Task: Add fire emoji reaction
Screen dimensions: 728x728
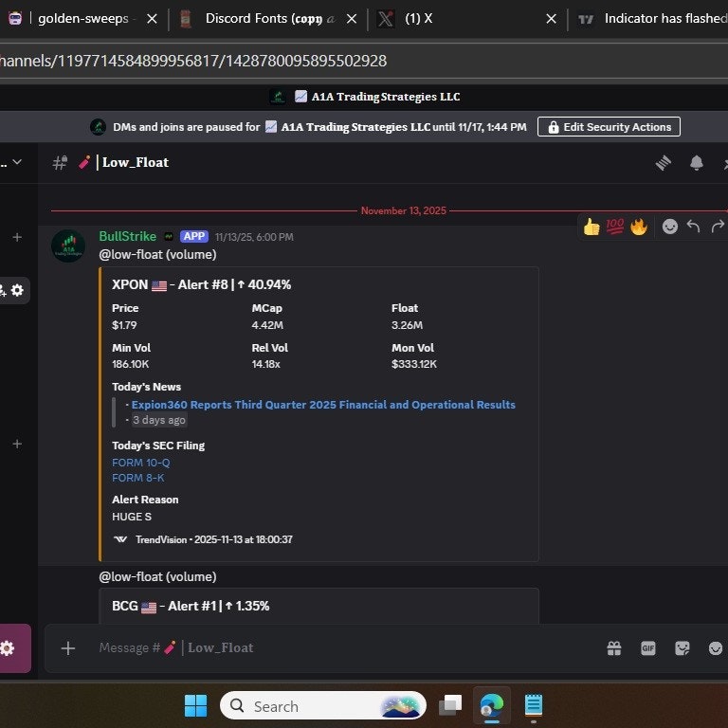Action: tap(639, 227)
